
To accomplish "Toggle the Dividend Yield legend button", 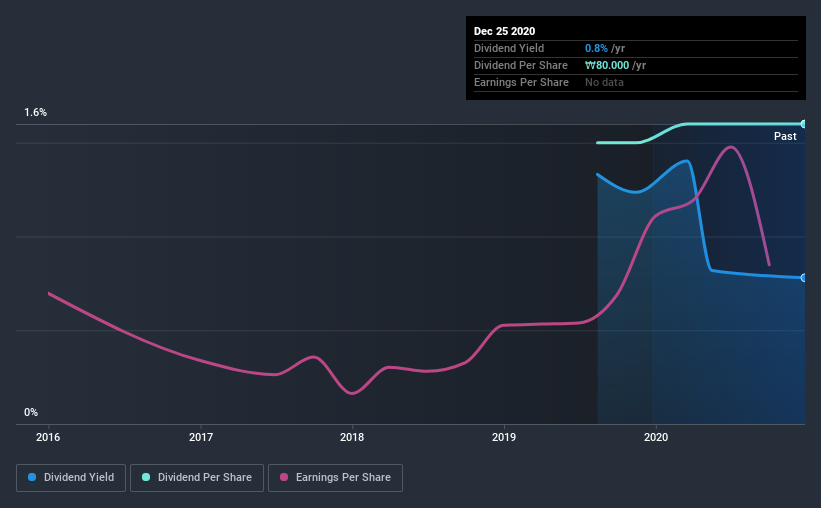I will click(71, 478).
